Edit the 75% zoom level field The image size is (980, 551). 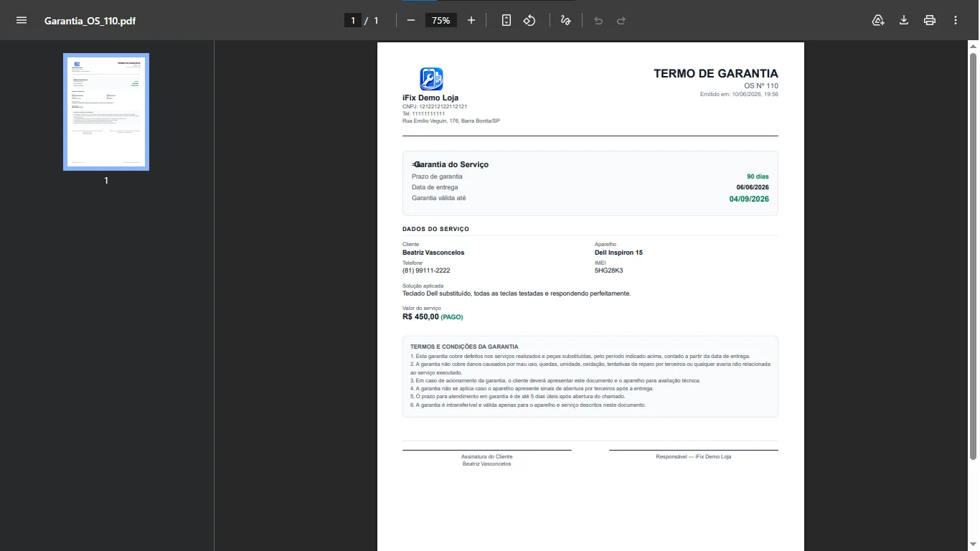(441, 20)
